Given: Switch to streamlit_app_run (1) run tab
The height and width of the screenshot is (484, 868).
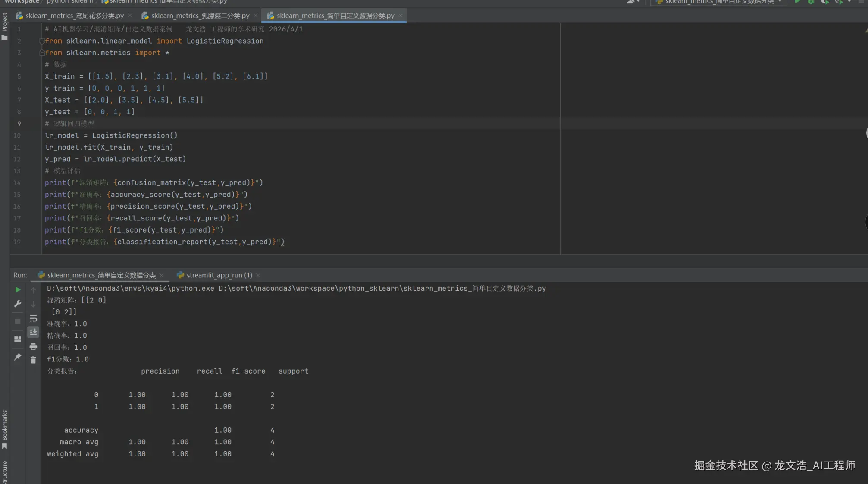Looking at the screenshot, I should (x=219, y=275).
